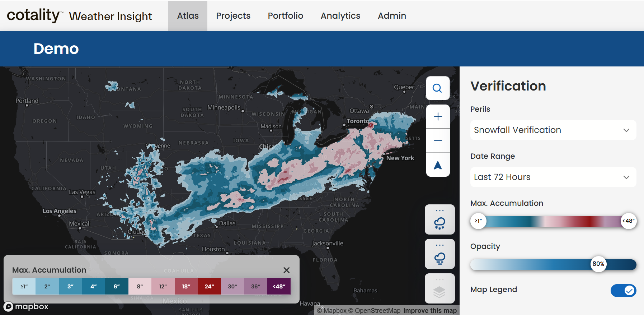Open the OpenStreetMap attribution link
Viewport: 644px width, 315px height.
[374, 311]
